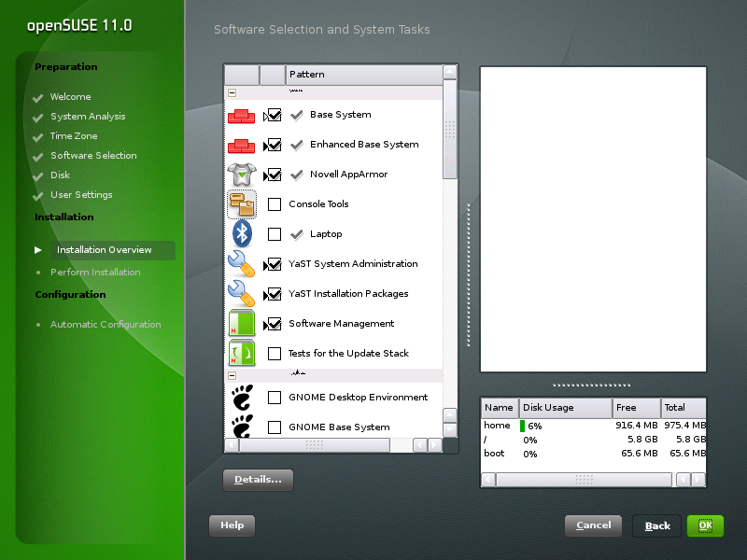
Task: Toggle the YaST Installation Packages checkbox
Action: point(275,294)
